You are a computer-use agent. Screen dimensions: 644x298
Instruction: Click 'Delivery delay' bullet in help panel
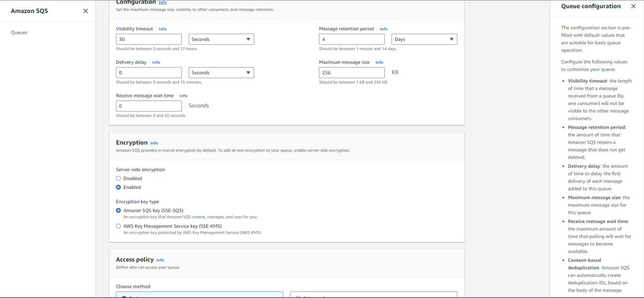584,166
